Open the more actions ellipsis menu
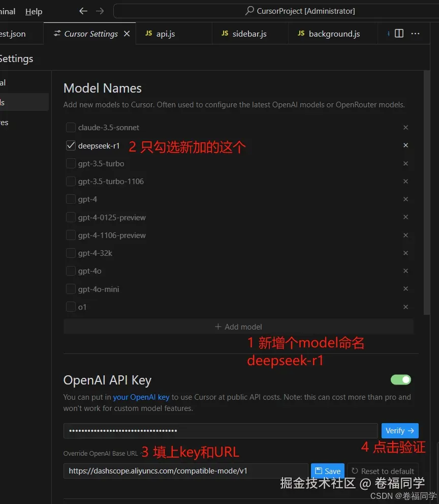 (x=416, y=33)
